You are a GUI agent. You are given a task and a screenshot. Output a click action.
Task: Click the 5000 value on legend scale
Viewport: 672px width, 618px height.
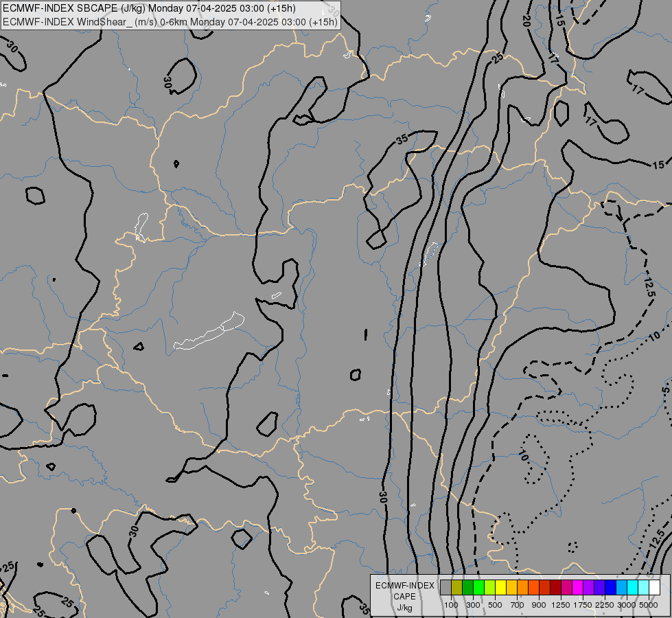pyautogui.click(x=649, y=605)
